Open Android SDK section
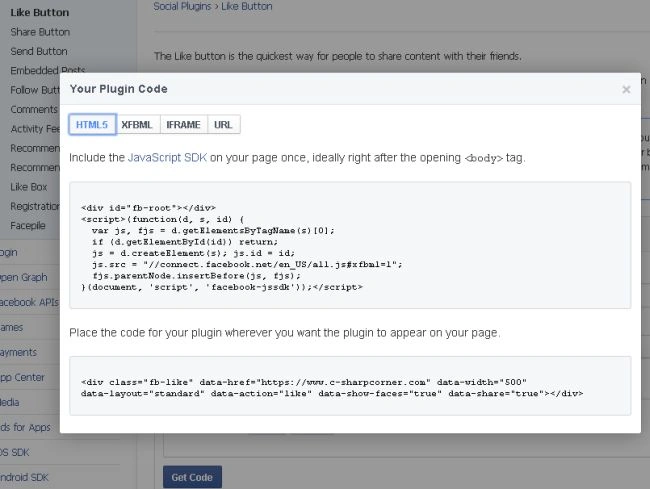The width and height of the screenshot is (650, 489). (24, 477)
